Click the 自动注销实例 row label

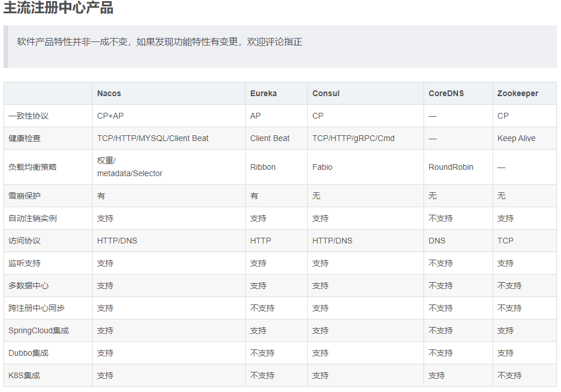tap(33, 218)
